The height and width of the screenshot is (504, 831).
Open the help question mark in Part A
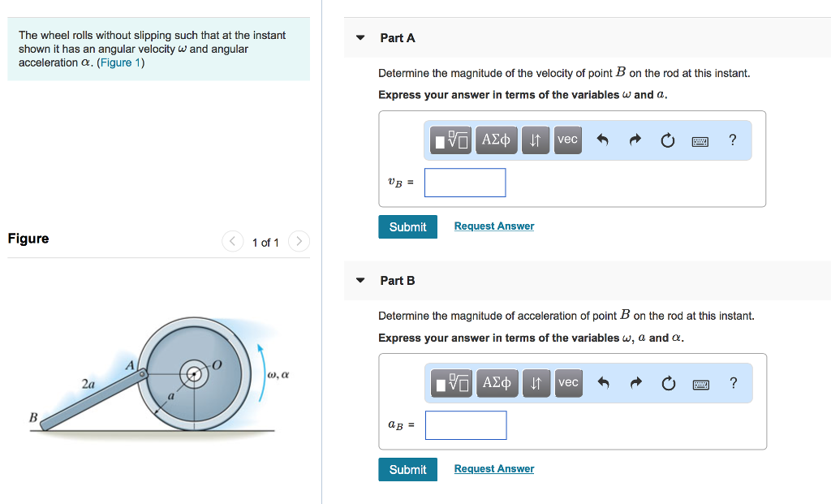point(732,140)
